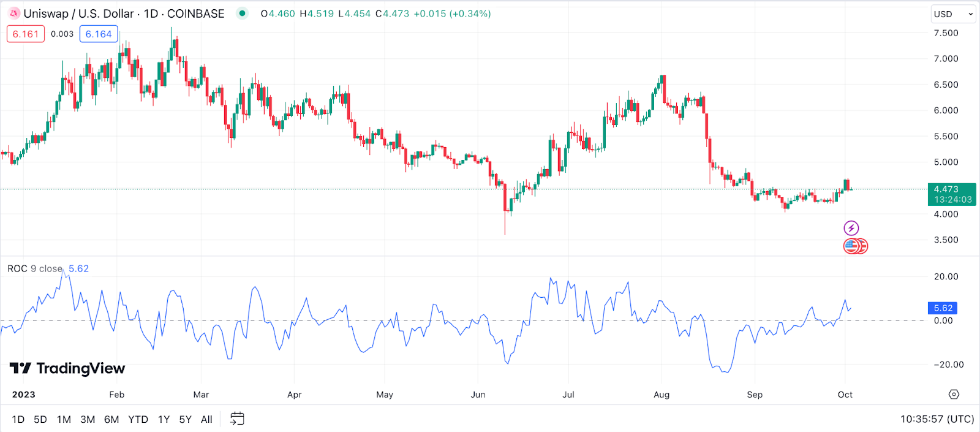Click the +0.015 (+0.34%) change value

(452, 13)
